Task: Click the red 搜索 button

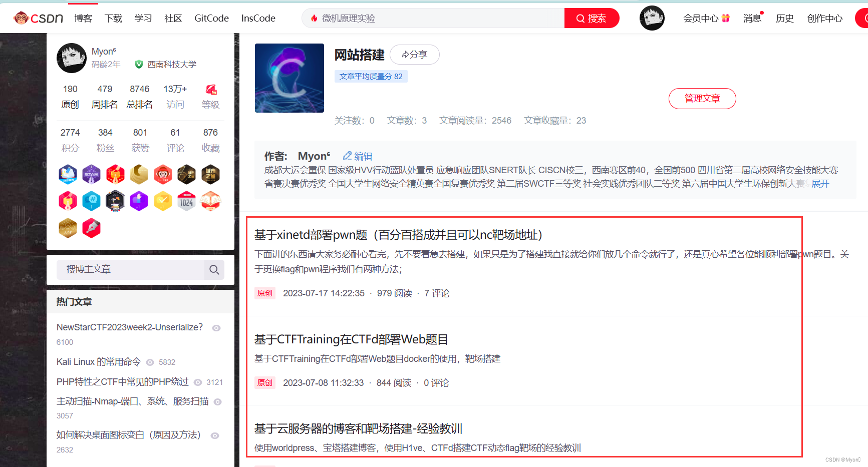Action: pyautogui.click(x=592, y=19)
